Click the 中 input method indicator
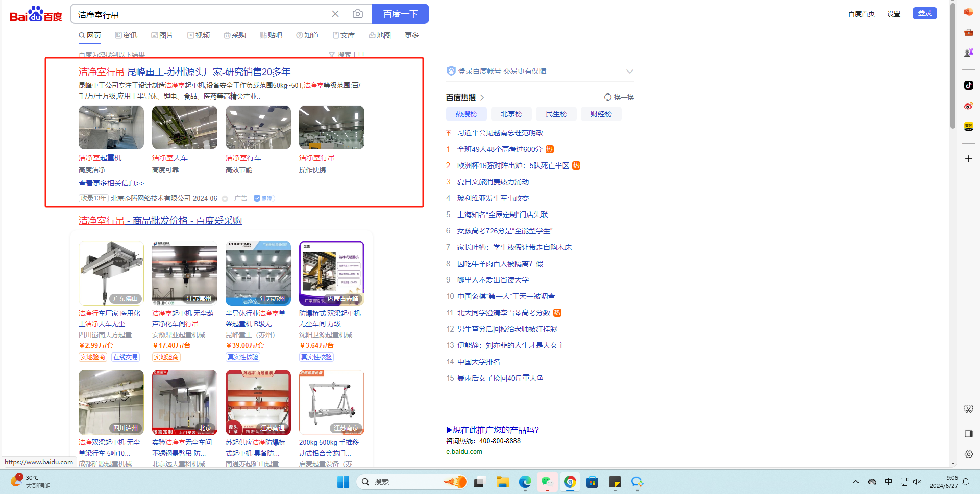The width and height of the screenshot is (980, 494). point(889,482)
